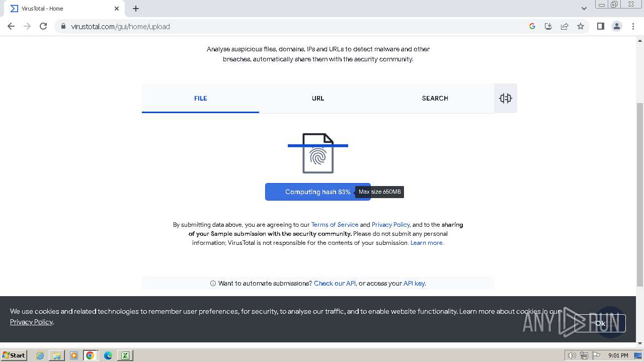
Task: Open Google icon in address bar
Action: coord(532,26)
